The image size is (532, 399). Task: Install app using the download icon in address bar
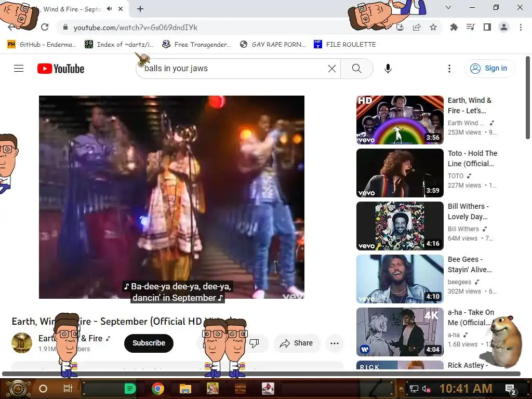[x=400, y=28]
